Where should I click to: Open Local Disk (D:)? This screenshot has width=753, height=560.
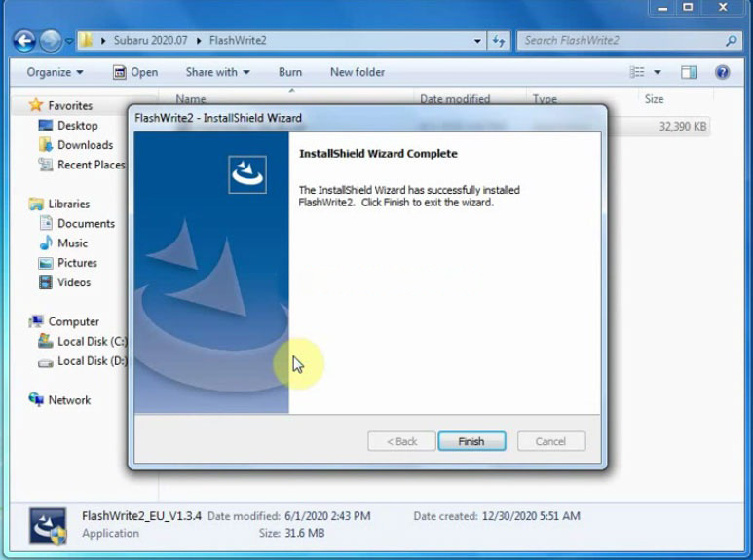(x=93, y=361)
